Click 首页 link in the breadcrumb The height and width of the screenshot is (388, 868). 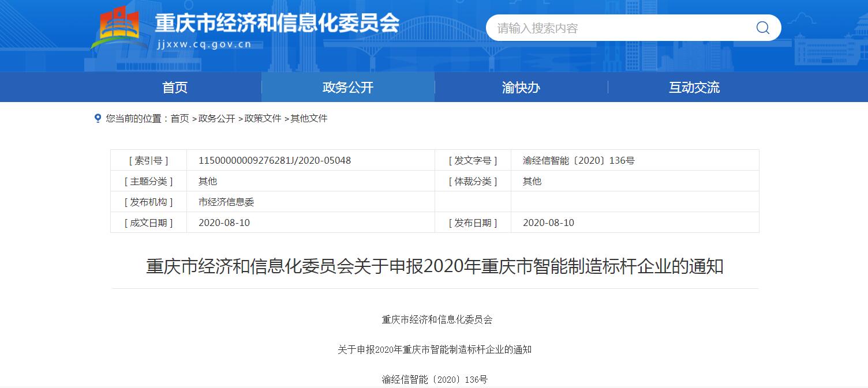[x=179, y=118]
